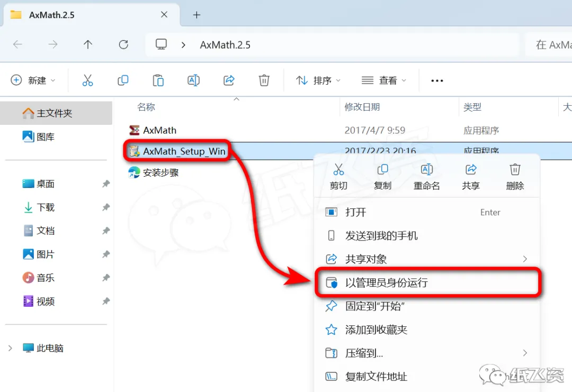This screenshot has height=392, width=572.
Task: Select the 安装步骤 file name
Action: pos(161,172)
